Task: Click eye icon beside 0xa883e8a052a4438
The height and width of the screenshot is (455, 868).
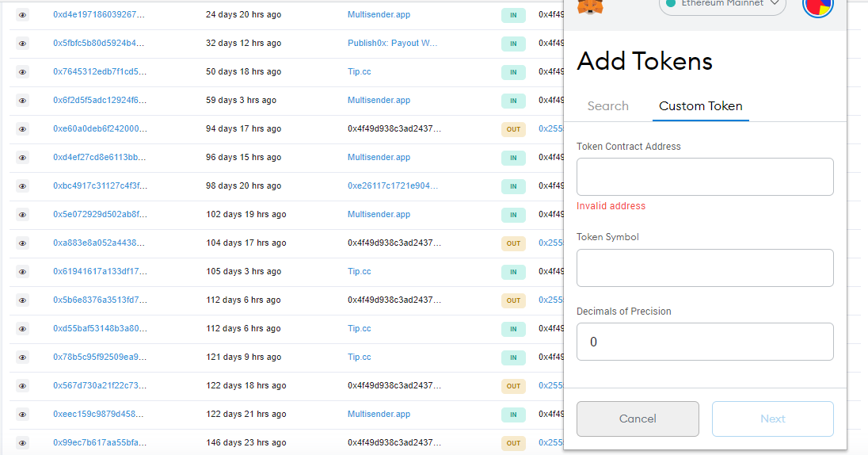Action: click(22, 243)
